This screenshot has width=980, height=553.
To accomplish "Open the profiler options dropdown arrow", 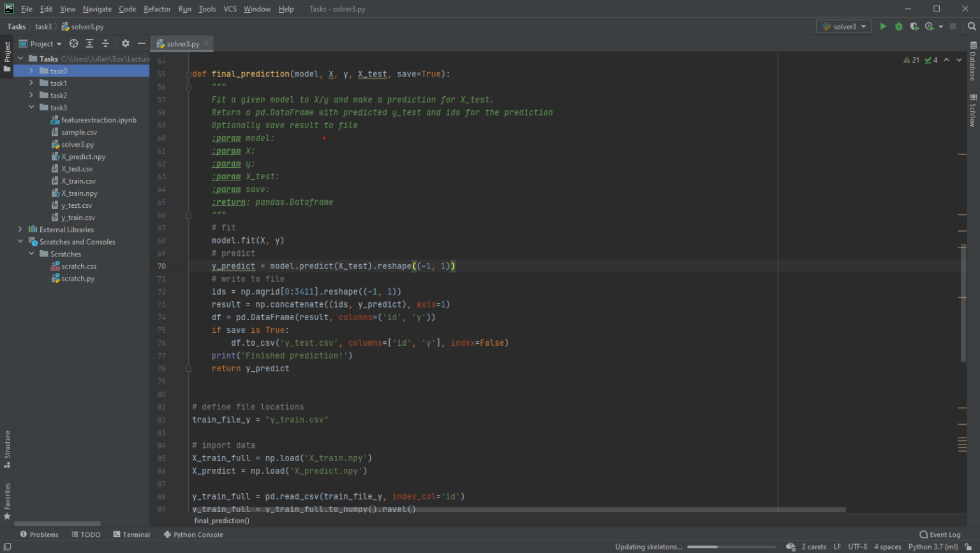I will 940,27.
